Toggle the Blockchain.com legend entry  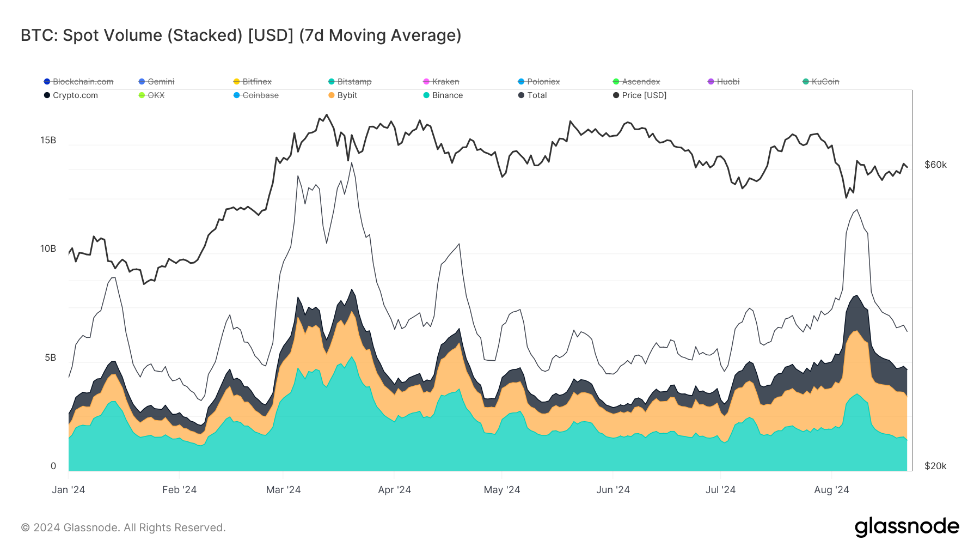(x=79, y=82)
